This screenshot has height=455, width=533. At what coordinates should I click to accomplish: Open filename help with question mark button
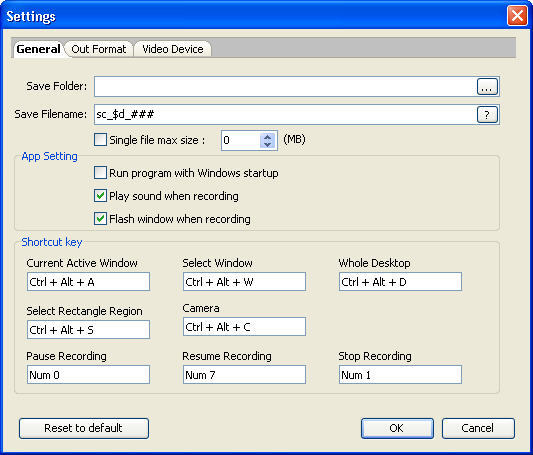pyautogui.click(x=487, y=115)
